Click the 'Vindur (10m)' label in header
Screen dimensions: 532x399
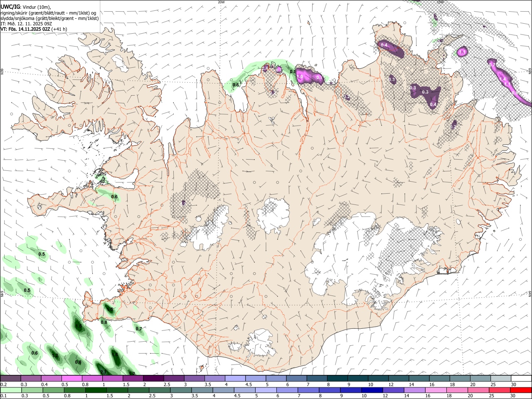(x=36, y=7)
